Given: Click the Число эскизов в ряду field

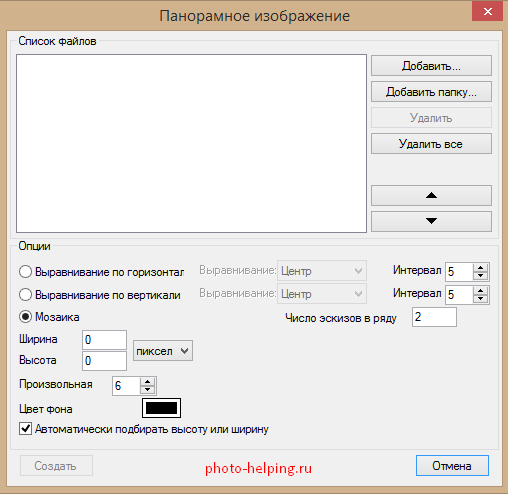Looking at the screenshot, I should point(434,317).
